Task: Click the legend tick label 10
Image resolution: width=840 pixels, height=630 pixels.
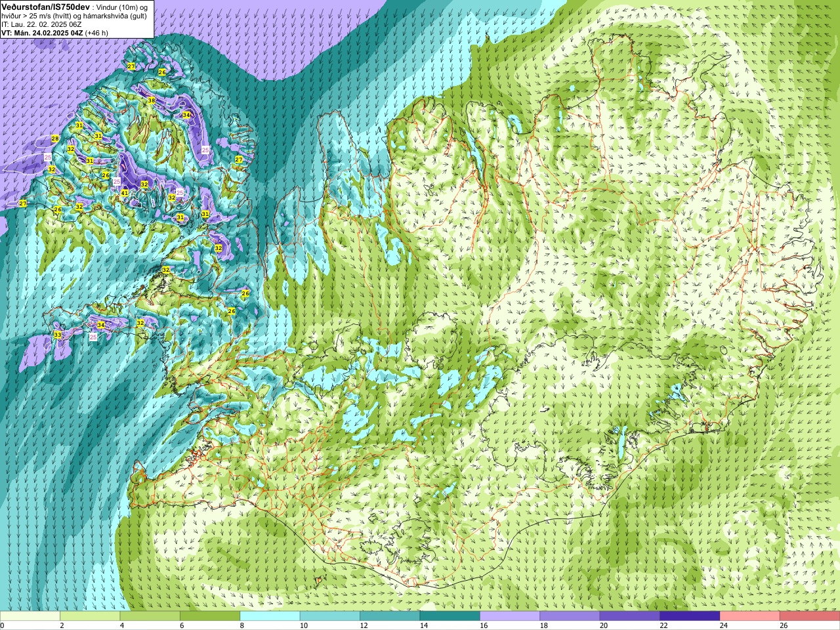Action: click(x=304, y=625)
